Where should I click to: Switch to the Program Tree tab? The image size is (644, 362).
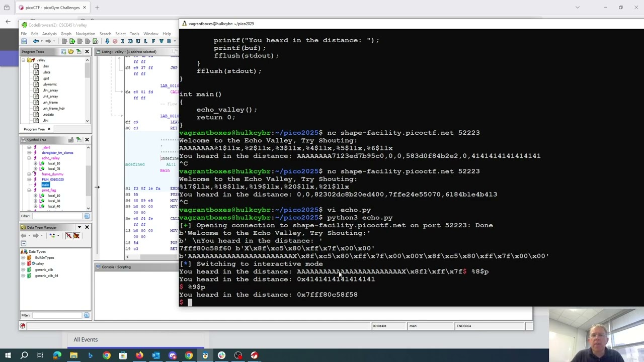[34, 129]
